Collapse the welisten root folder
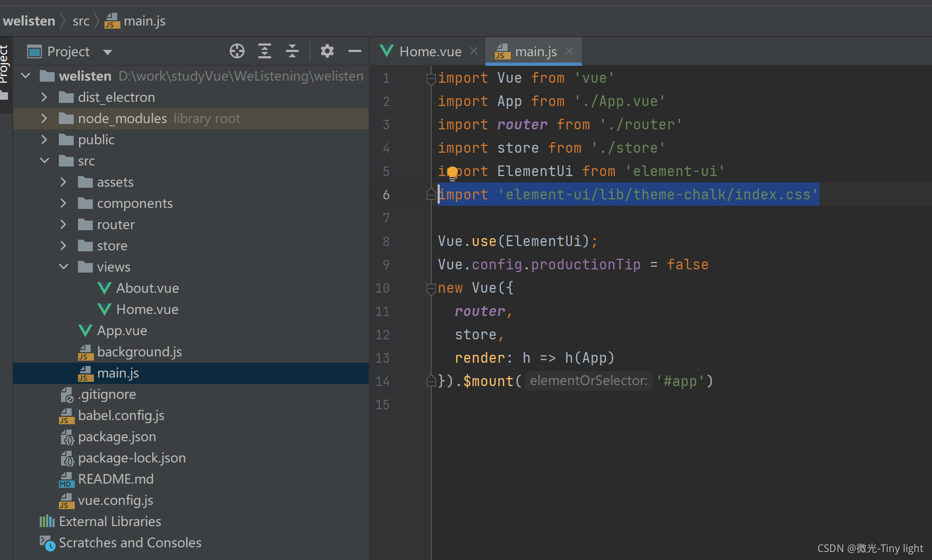This screenshot has height=560, width=932. 25,76
